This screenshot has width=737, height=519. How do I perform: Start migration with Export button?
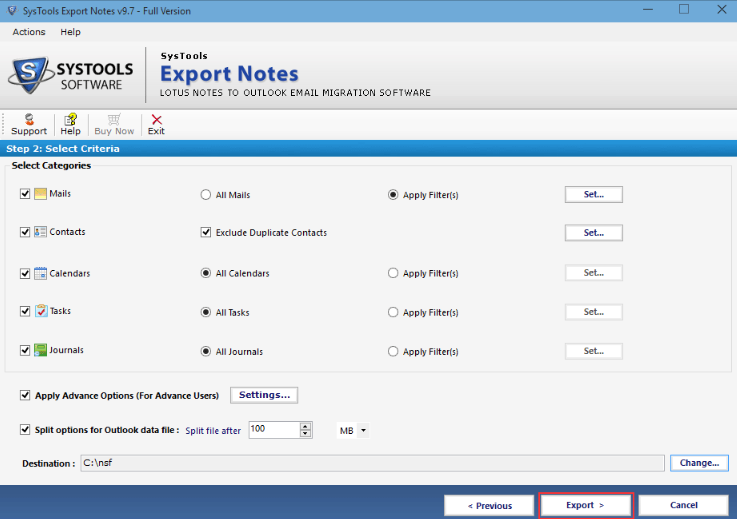click(586, 505)
